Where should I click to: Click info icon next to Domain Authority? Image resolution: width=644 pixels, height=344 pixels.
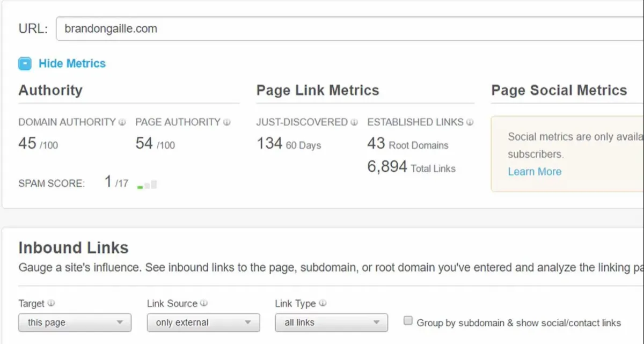[122, 122]
